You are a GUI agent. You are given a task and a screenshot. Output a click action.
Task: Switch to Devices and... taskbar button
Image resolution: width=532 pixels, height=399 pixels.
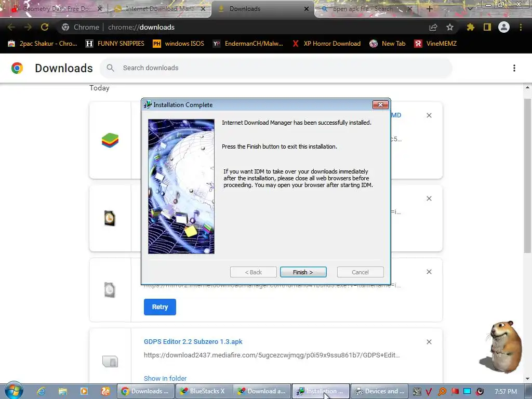379,391
